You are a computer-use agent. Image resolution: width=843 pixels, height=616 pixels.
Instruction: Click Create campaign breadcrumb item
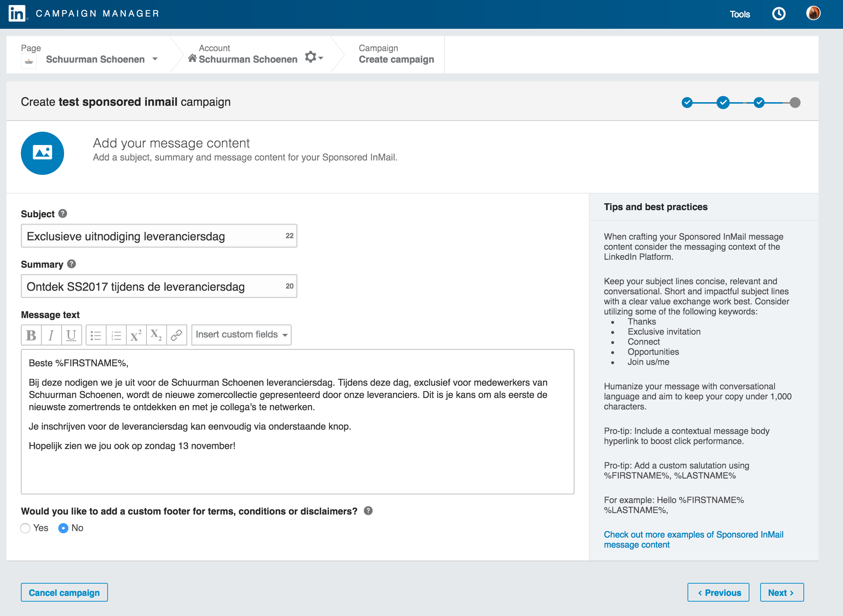(396, 59)
